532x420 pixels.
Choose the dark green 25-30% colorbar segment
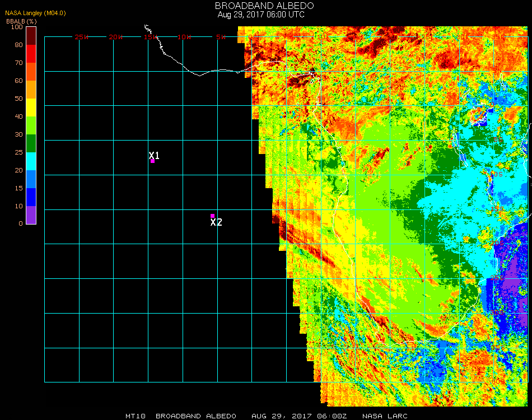[x=31, y=143]
